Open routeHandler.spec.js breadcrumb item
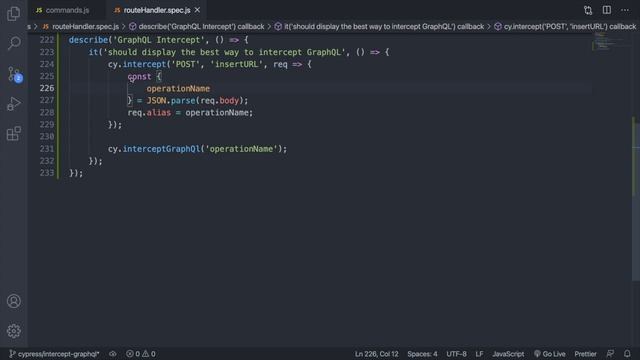 point(81,27)
